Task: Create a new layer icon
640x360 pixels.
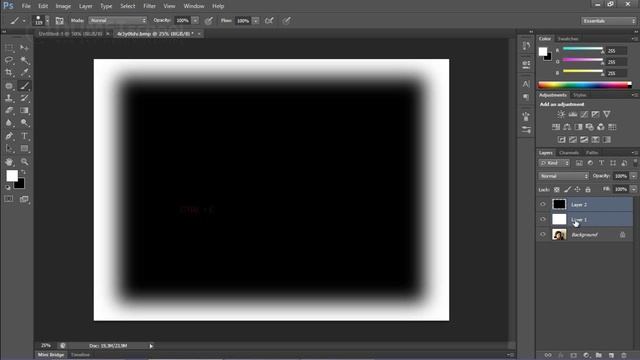Action: 611,355
